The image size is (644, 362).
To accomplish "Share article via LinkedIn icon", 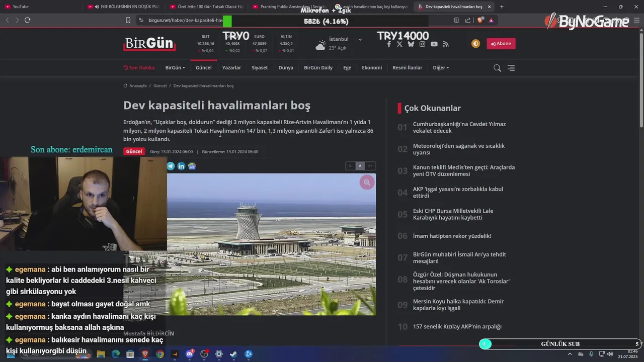I will coord(181,166).
